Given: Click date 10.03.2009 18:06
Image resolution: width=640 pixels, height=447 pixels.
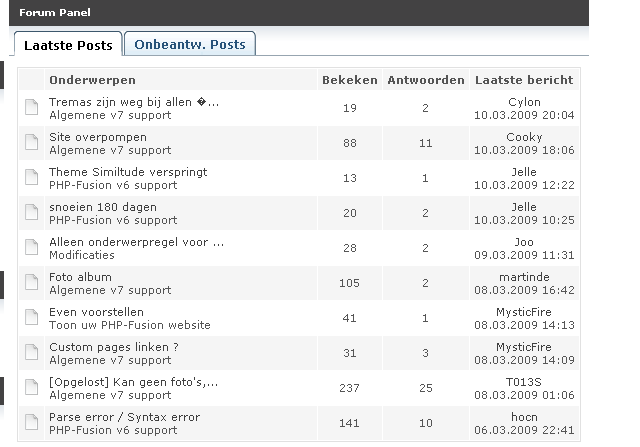Looking at the screenshot, I should pyautogui.click(x=524, y=150).
